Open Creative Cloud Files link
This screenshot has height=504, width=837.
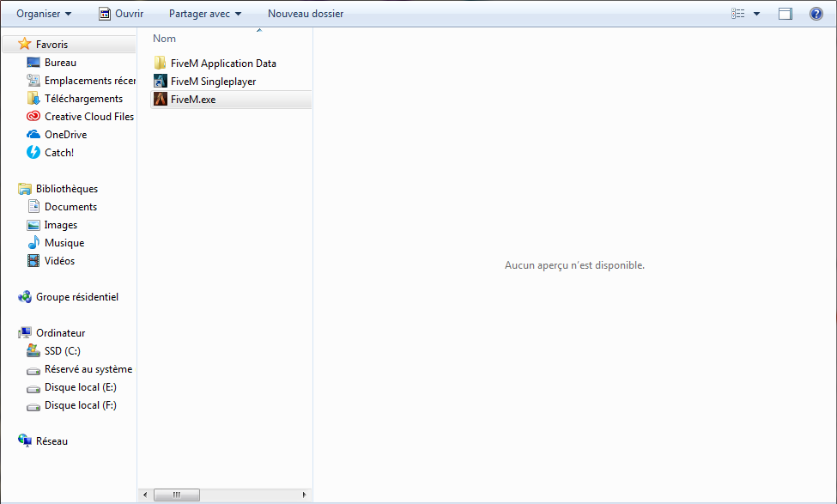click(89, 117)
